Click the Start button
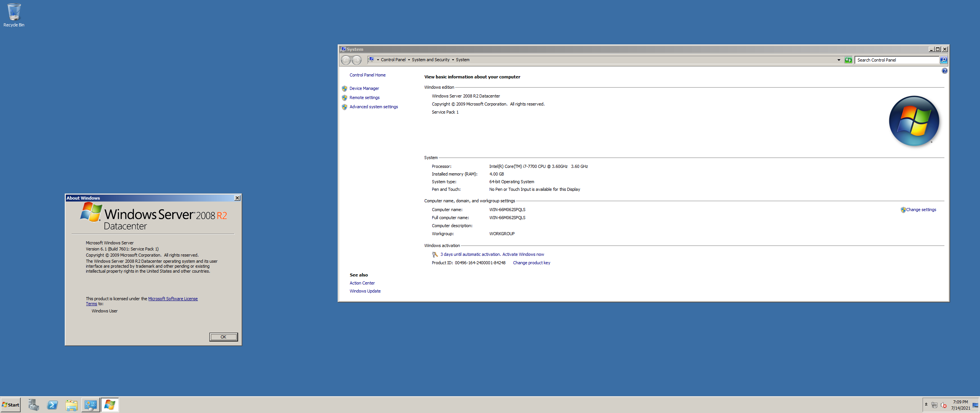 [11, 405]
